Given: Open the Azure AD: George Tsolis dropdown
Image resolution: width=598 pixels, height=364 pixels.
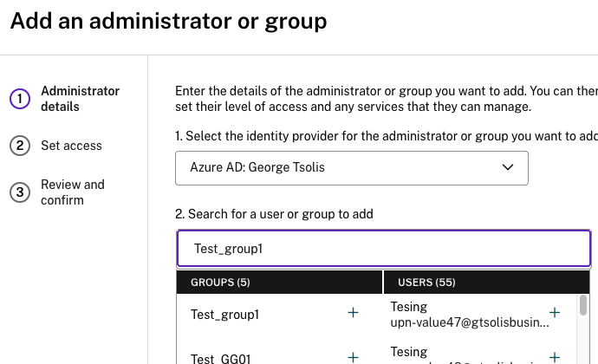Looking at the screenshot, I should [351, 167].
